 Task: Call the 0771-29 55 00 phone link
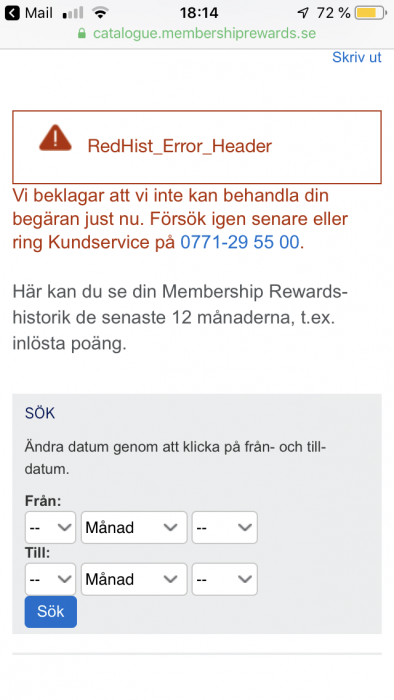coord(240,242)
